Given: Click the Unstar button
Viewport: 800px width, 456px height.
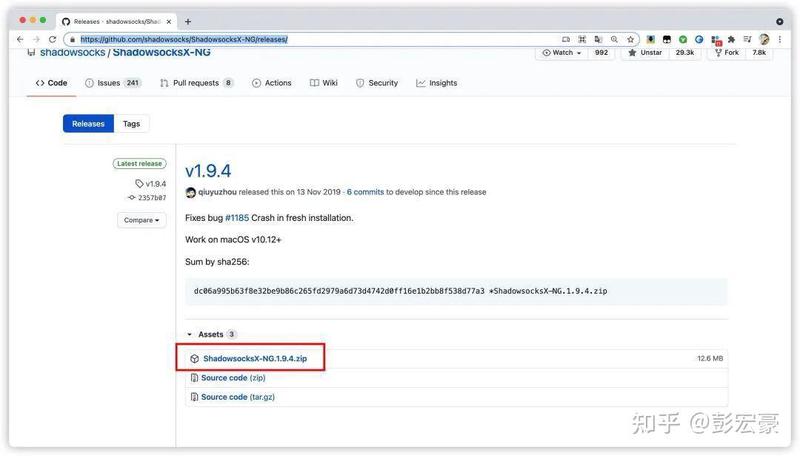Looking at the screenshot, I should pos(645,53).
